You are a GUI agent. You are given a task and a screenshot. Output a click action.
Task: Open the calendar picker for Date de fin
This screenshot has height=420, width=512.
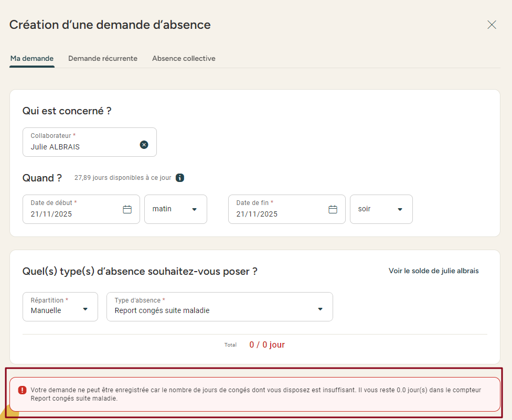coord(333,209)
